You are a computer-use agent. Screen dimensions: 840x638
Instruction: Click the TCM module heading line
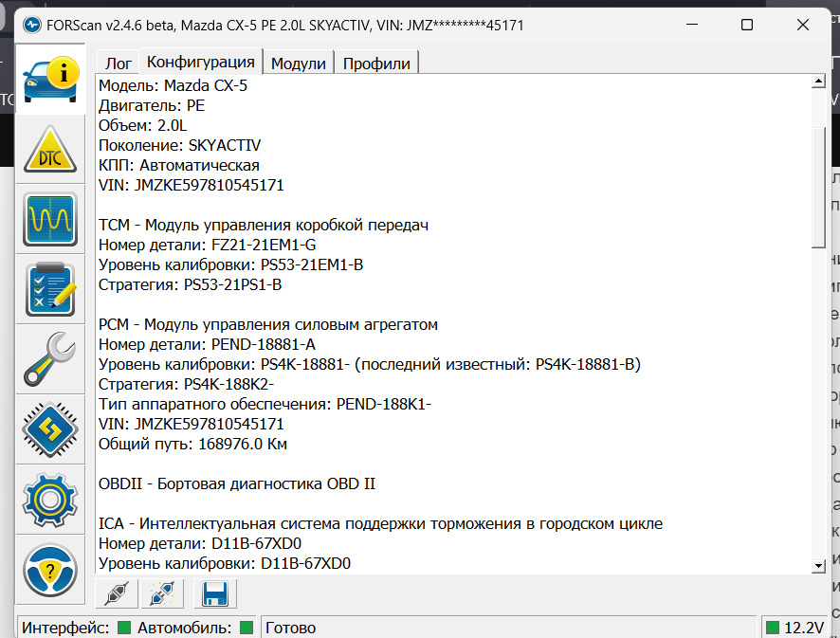pyautogui.click(x=264, y=225)
